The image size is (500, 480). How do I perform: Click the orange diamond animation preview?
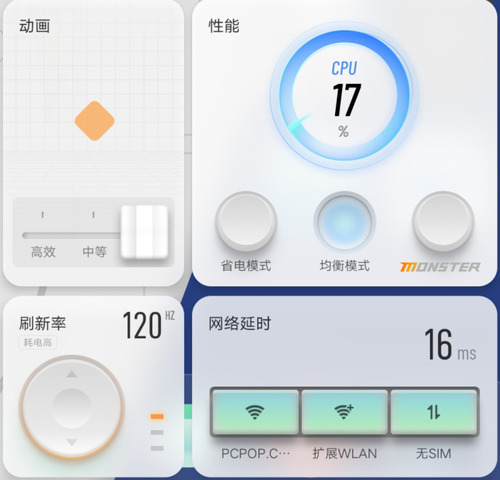95,121
